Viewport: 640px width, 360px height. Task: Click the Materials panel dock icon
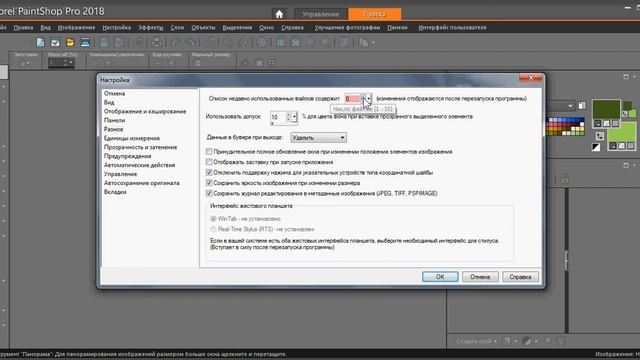(x=626, y=77)
